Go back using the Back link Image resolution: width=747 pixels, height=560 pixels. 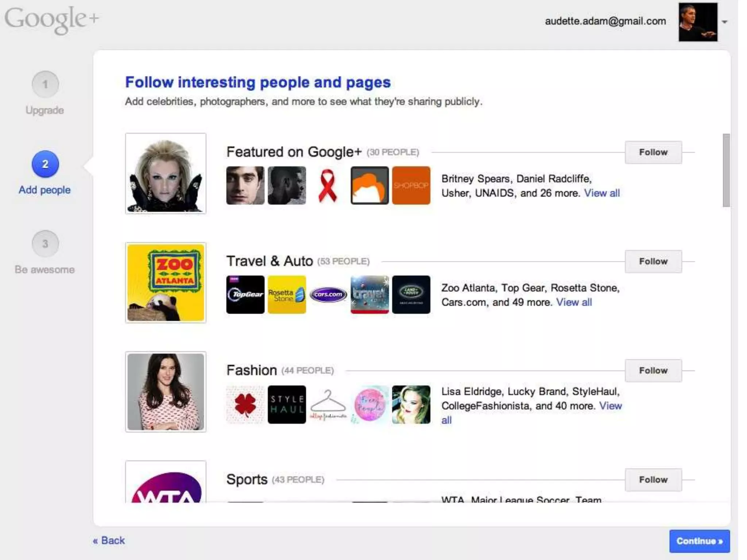(x=109, y=540)
